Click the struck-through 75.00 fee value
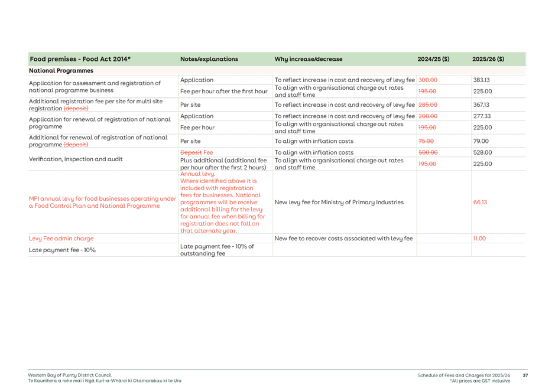The height and width of the screenshot is (392, 555). click(426, 142)
